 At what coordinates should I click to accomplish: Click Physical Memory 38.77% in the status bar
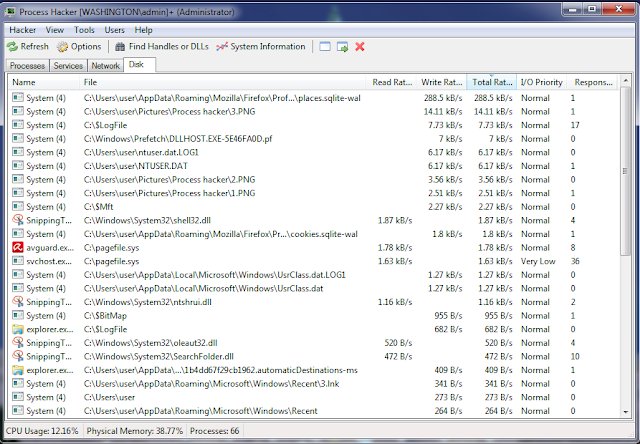135,431
